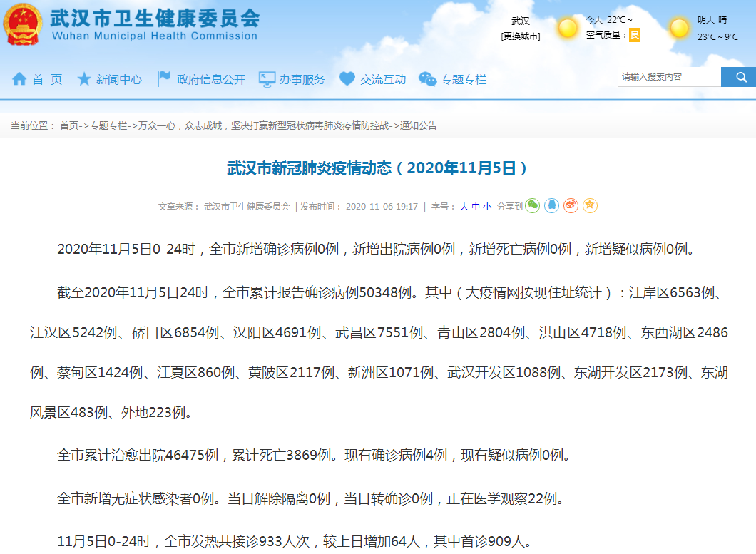Click 首页 in the breadcrumb

click(x=68, y=125)
